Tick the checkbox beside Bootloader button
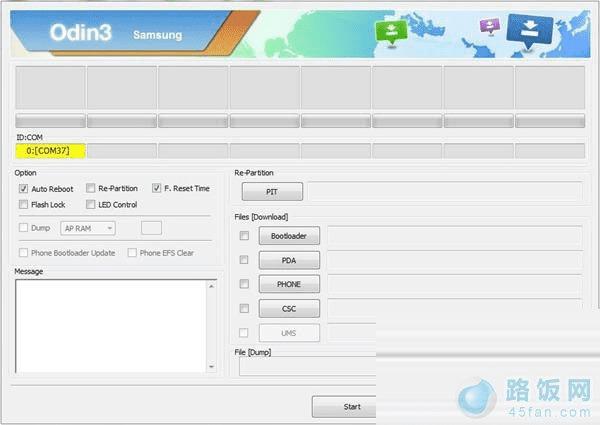Viewport: 600px width, 425px height. (x=244, y=236)
